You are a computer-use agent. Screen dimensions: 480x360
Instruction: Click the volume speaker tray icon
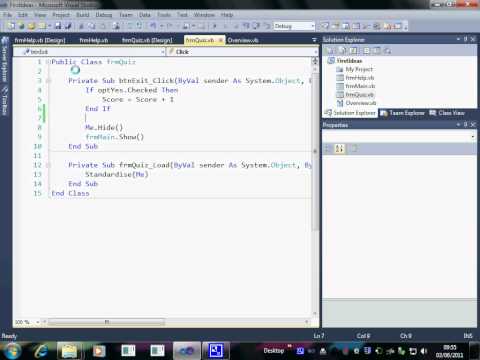click(x=424, y=351)
